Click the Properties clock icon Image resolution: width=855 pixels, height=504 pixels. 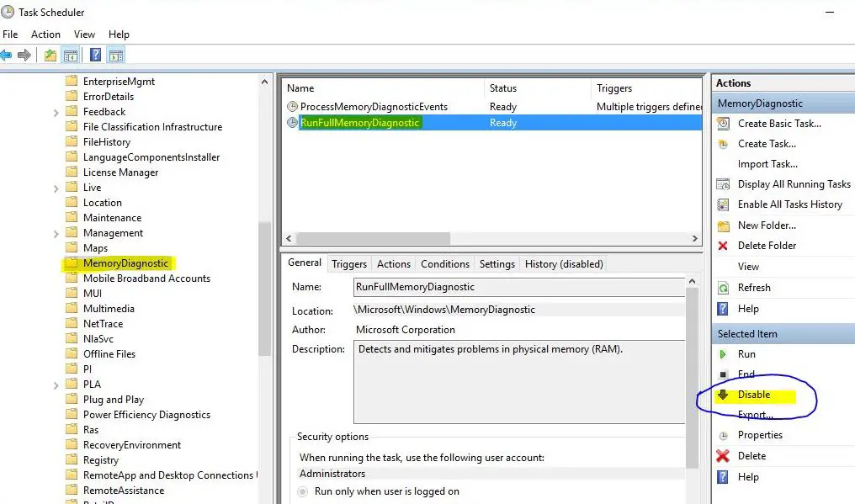click(x=723, y=436)
